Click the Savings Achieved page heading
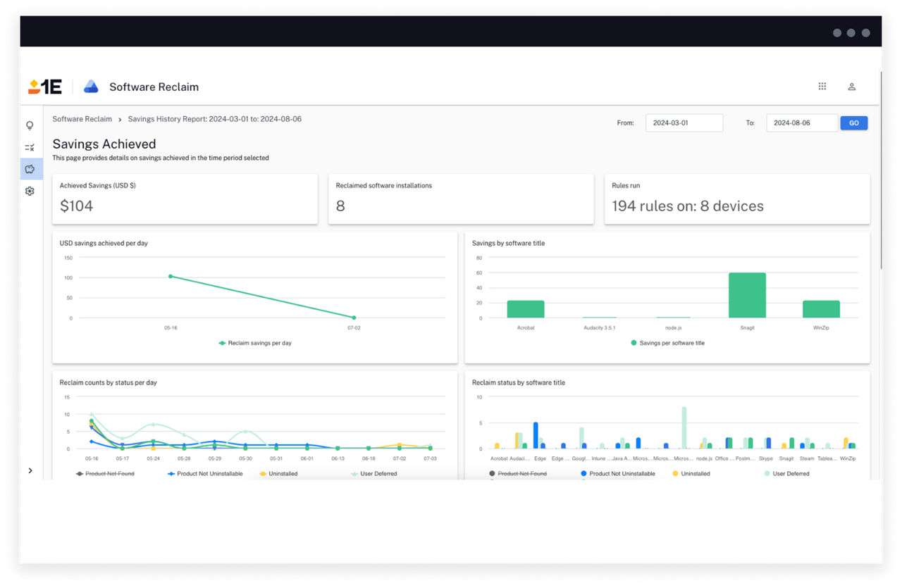Image resolution: width=902 pixels, height=588 pixels. (104, 144)
